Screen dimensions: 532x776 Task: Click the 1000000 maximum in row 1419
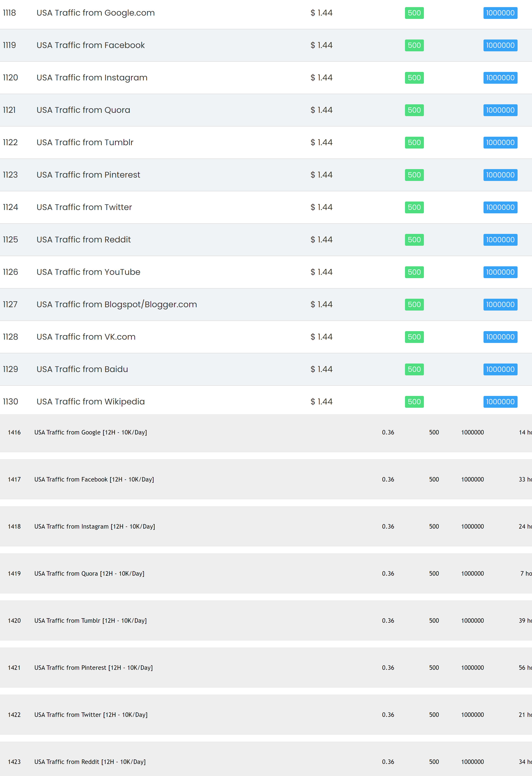[473, 574]
